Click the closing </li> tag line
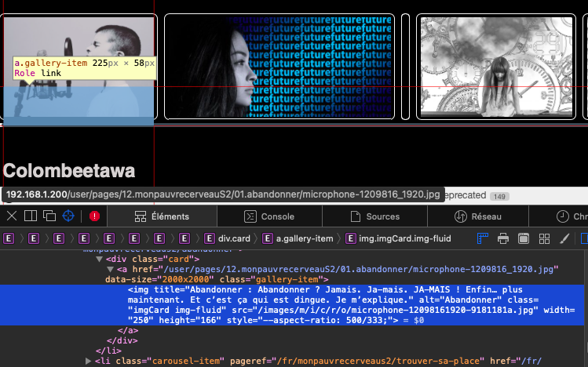588x367 pixels. 109,351
